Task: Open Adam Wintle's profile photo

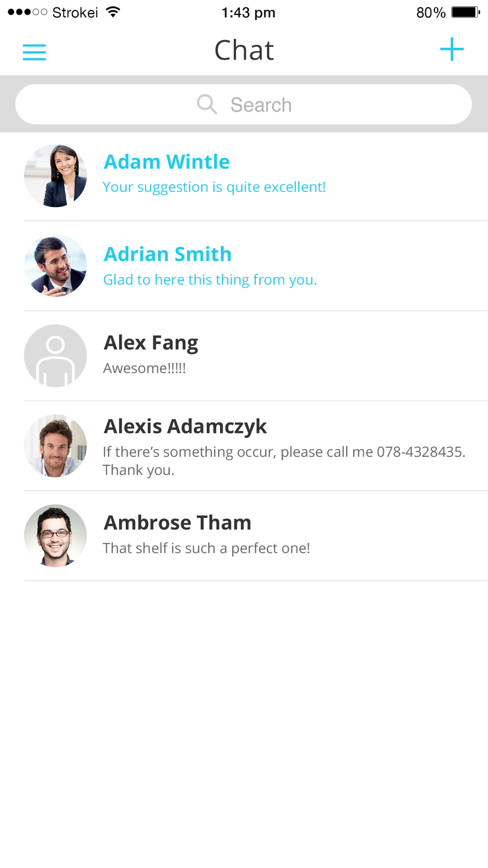Action: coord(56,176)
